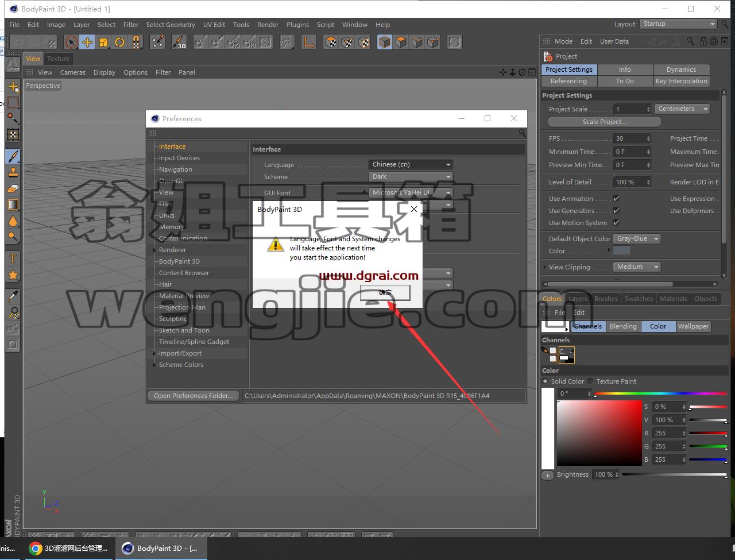Open the Centimeters unit dropdown
This screenshot has height=560, width=735.
(x=682, y=109)
